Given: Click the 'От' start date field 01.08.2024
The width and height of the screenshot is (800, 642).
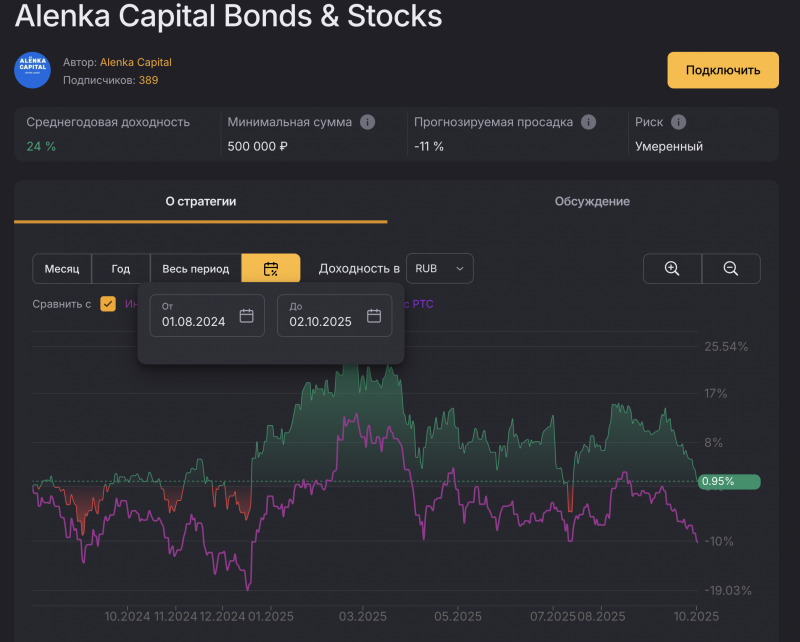Looking at the screenshot, I should pyautogui.click(x=194, y=321).
